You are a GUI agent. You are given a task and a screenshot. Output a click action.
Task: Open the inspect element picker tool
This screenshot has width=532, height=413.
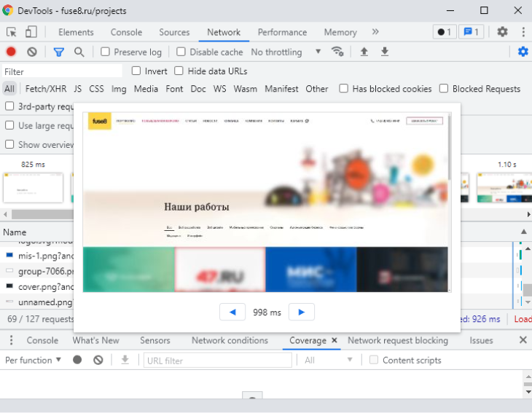[12, 32]
